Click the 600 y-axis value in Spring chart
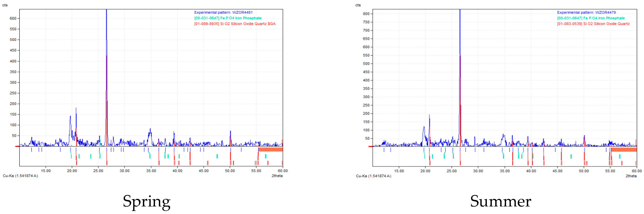 [x=13, y=18]
